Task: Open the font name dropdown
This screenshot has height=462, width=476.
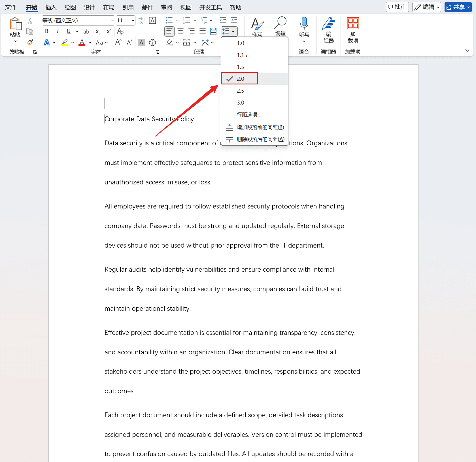Action: point(112,20)
